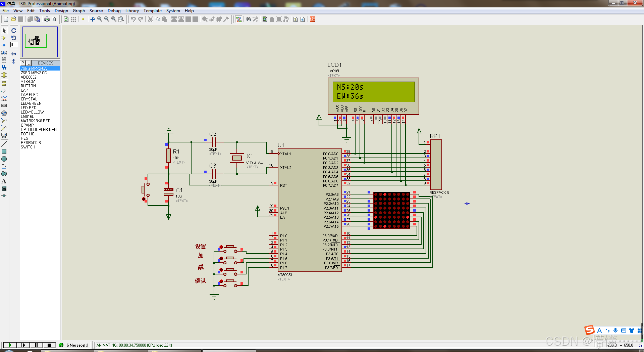The image size is (644, 352).
Task: Open the Template menu
Action: coord(153,11)
